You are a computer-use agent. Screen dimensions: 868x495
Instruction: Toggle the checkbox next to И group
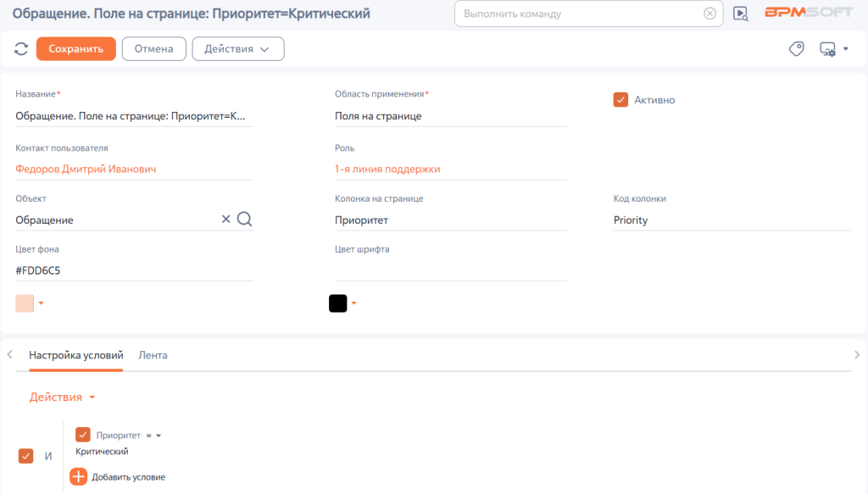(x=25, y=456)
